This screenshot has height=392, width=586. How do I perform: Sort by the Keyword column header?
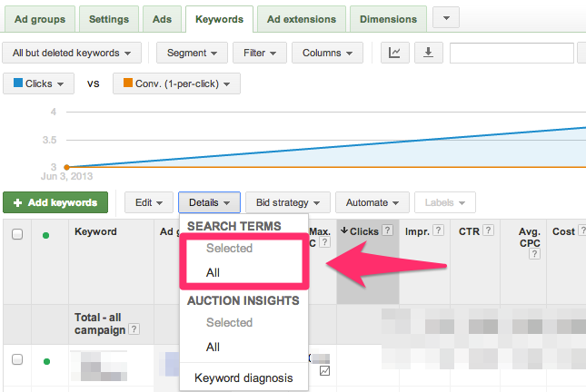tap(95, 231)
